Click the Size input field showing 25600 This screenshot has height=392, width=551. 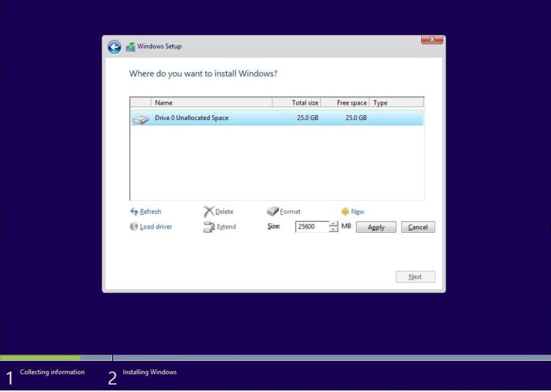(x=312, y=227)
